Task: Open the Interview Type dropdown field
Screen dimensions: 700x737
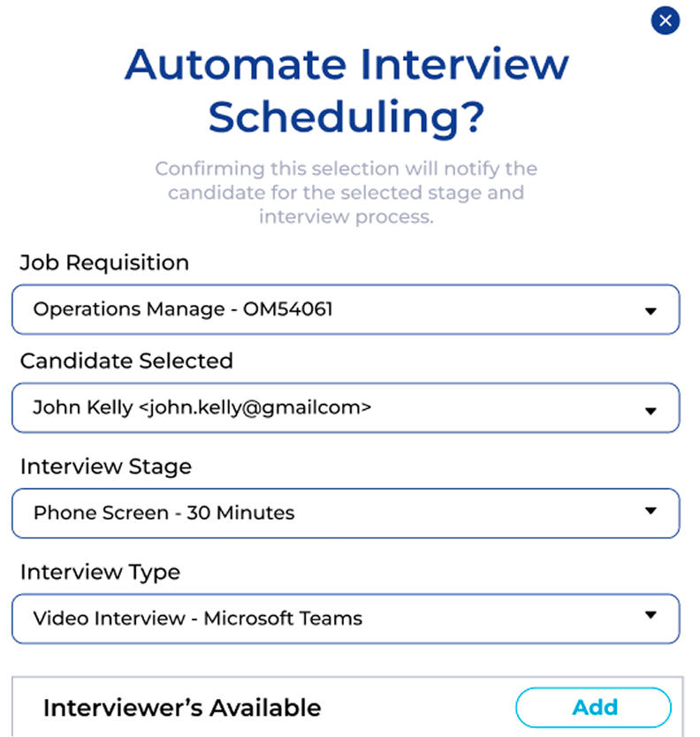Action: point(345,618)
